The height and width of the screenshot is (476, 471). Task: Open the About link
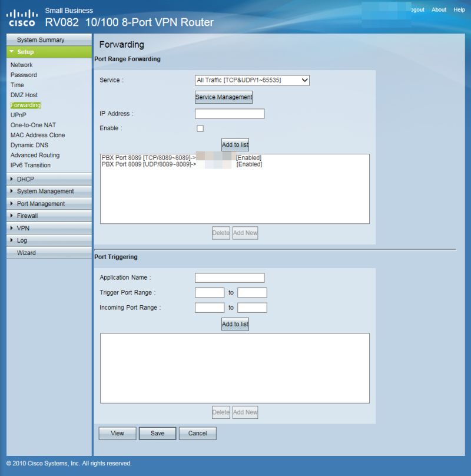click(x=439, y=9)
